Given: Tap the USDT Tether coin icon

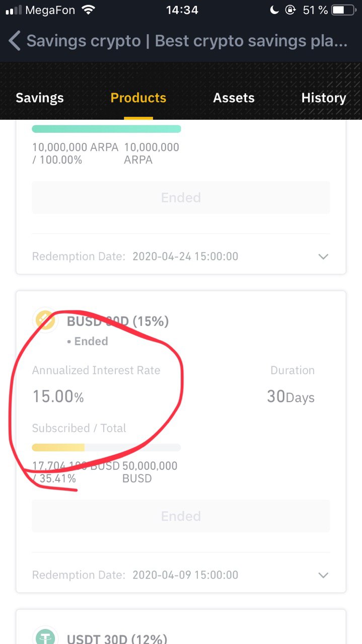Looking at the screenshot, I should (45, 635).
